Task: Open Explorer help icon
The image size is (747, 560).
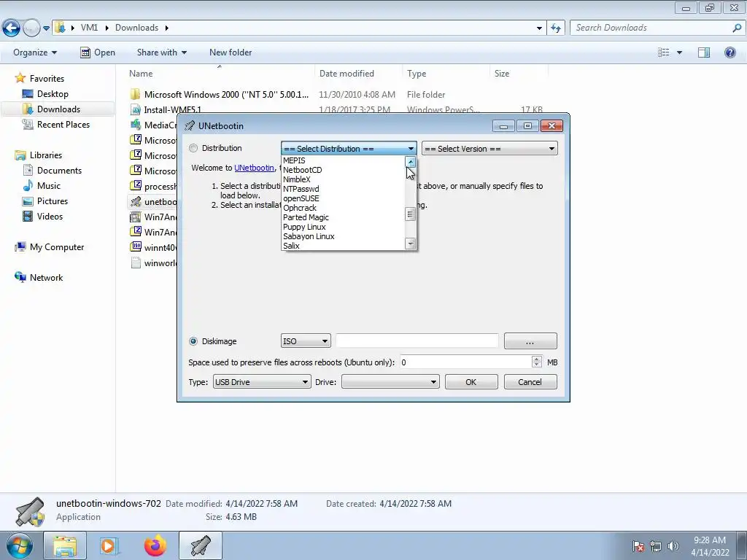Action: tap(729, 52)
